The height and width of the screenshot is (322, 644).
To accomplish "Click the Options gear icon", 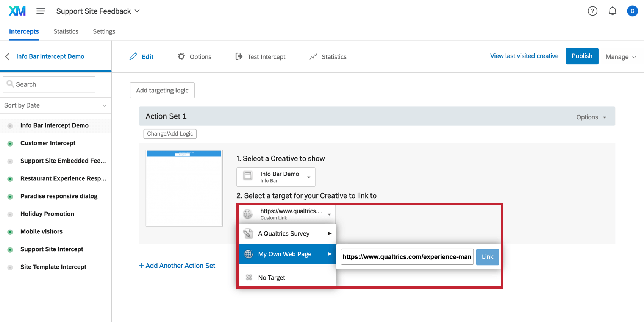I will (181, 56).
